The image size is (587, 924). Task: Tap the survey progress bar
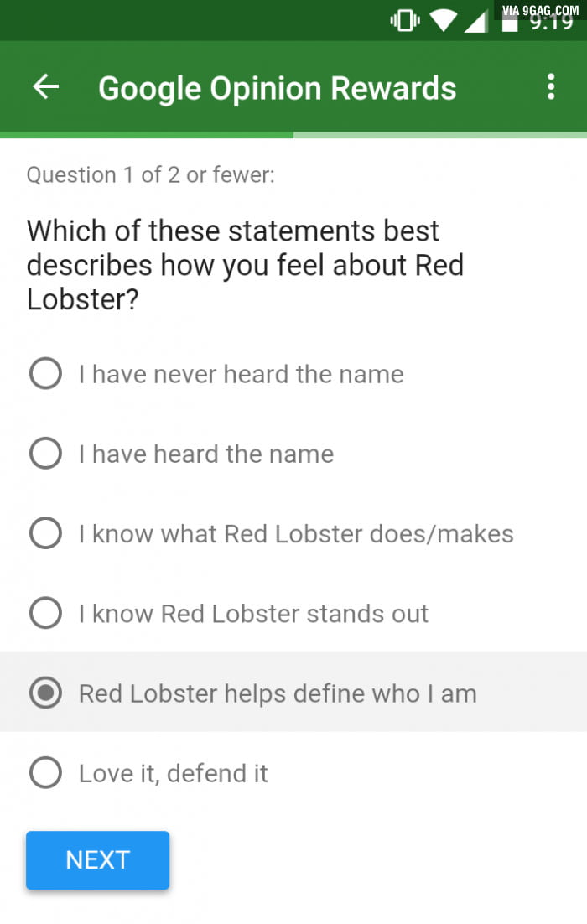click(x=293, y=134)
